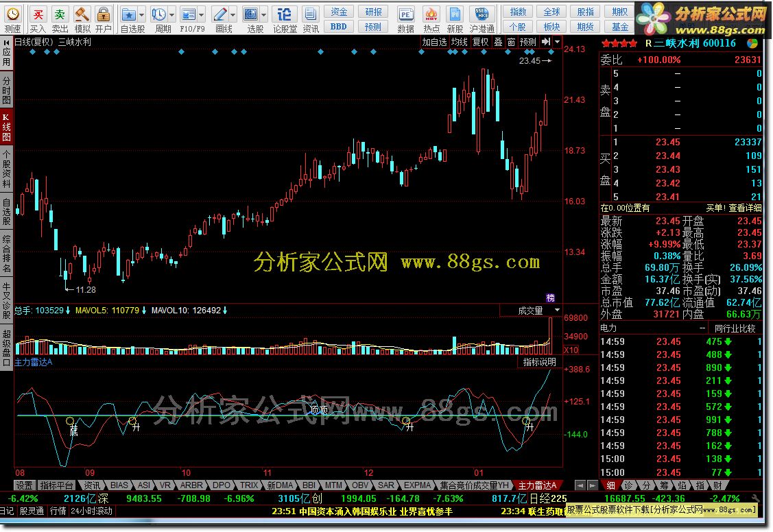Click the BBD button

coord(339,27)
